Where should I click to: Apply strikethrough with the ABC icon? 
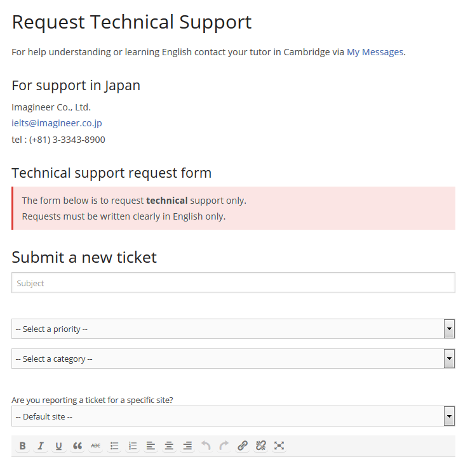pyautogui.click(x=96, y=446)
